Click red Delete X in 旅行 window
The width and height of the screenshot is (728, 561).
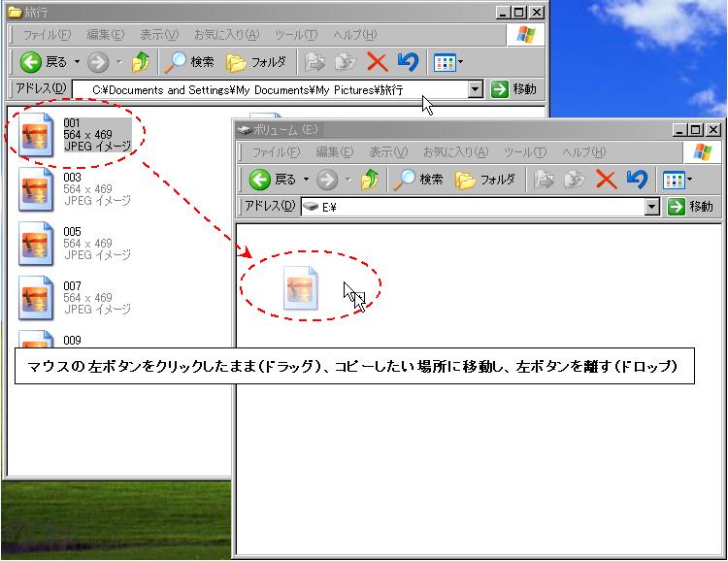click(377, 62)
